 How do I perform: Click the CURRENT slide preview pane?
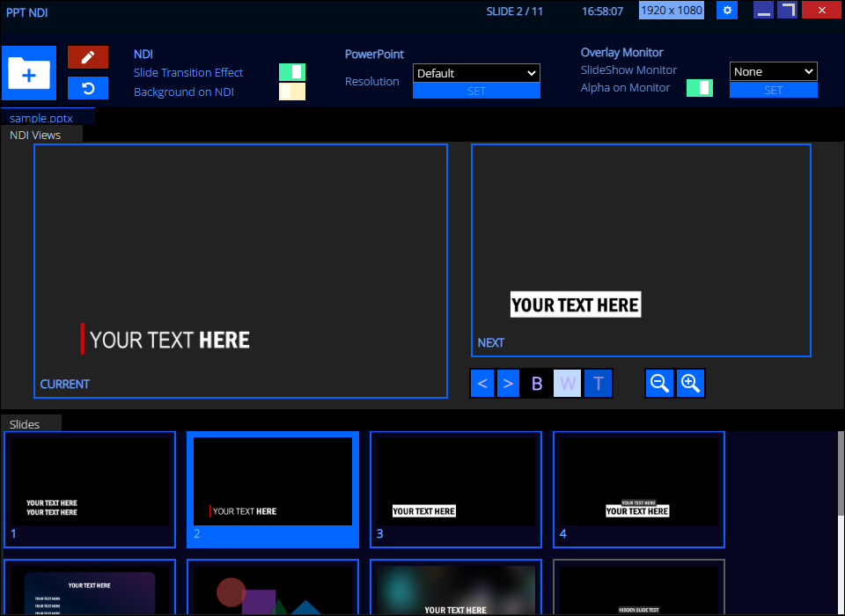pos(240,271)
